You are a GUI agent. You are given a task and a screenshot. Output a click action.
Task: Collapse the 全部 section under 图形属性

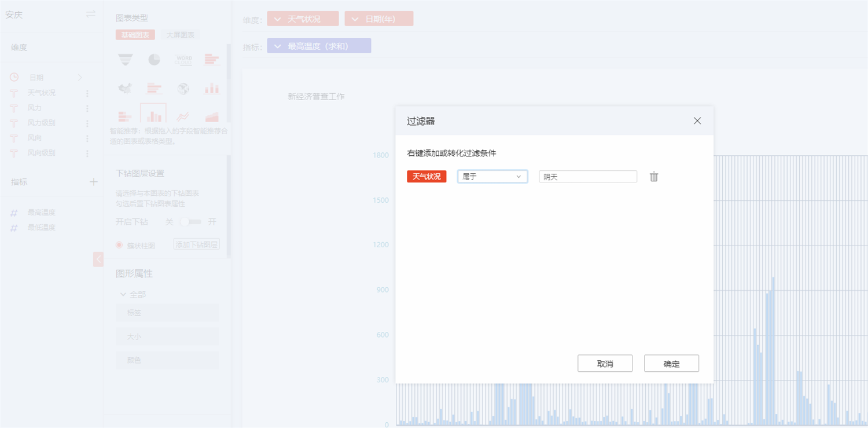(123, 294)
